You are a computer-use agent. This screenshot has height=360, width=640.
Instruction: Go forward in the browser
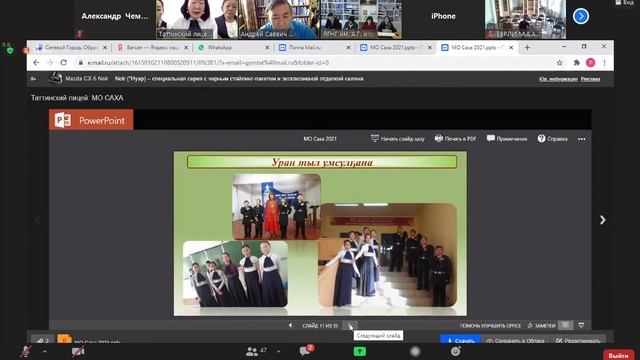pyautogui.click(x=50, y=62)
